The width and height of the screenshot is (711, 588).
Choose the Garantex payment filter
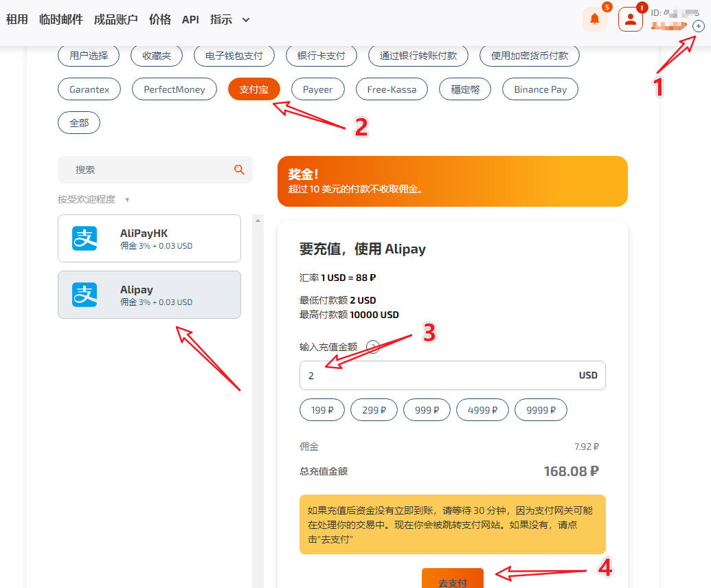point(89,89)
